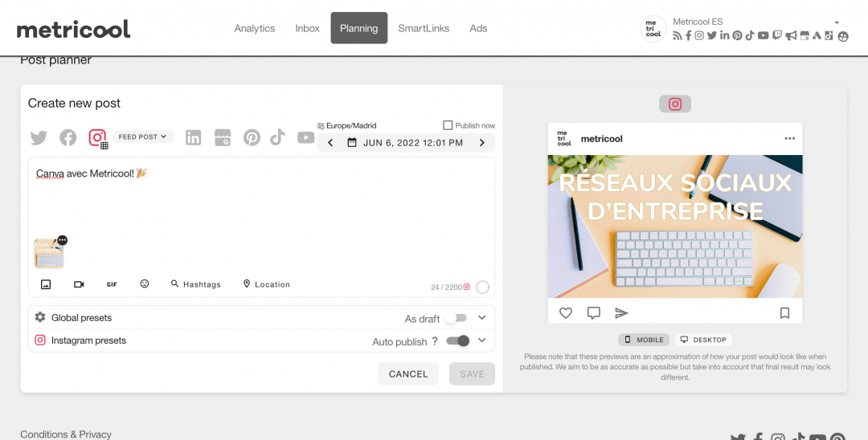Screen dimensions: 868x440
Task: Go to the SmartLinks tab
Action: click(424, 28)
